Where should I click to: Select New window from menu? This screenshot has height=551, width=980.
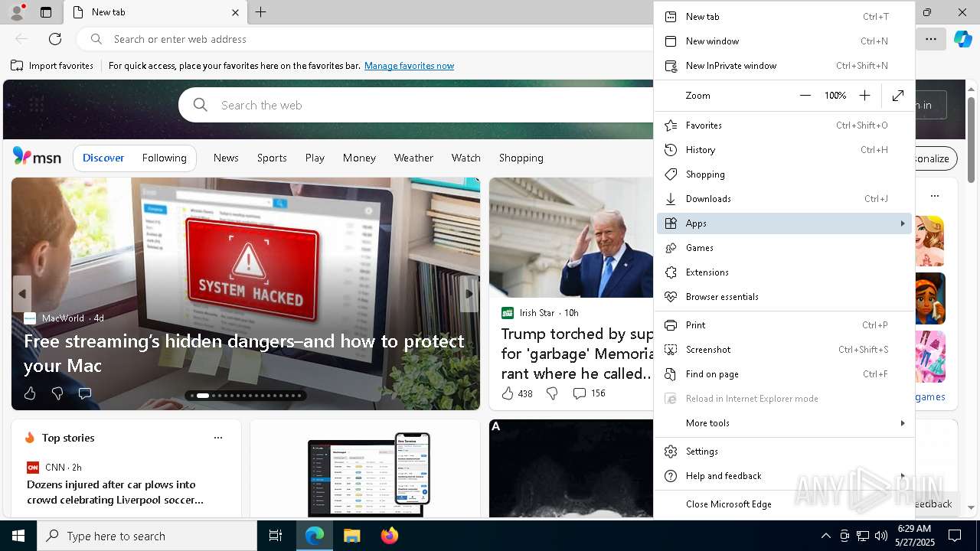tap(784, 41)
